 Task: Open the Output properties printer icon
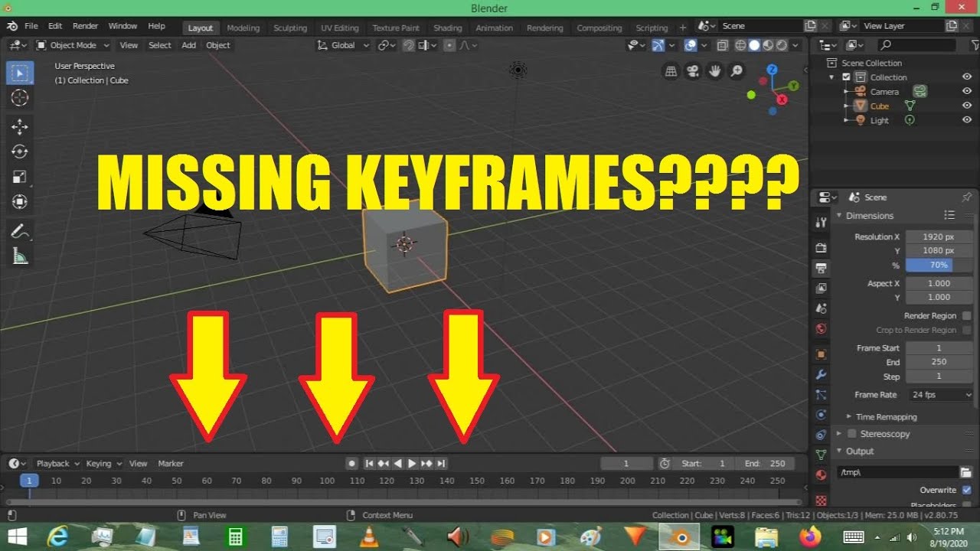click(x=821, y=268)
